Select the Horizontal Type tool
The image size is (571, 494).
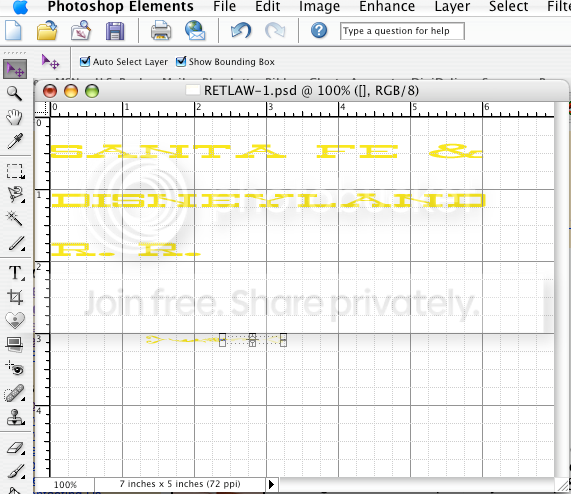[x=15, y=273]
